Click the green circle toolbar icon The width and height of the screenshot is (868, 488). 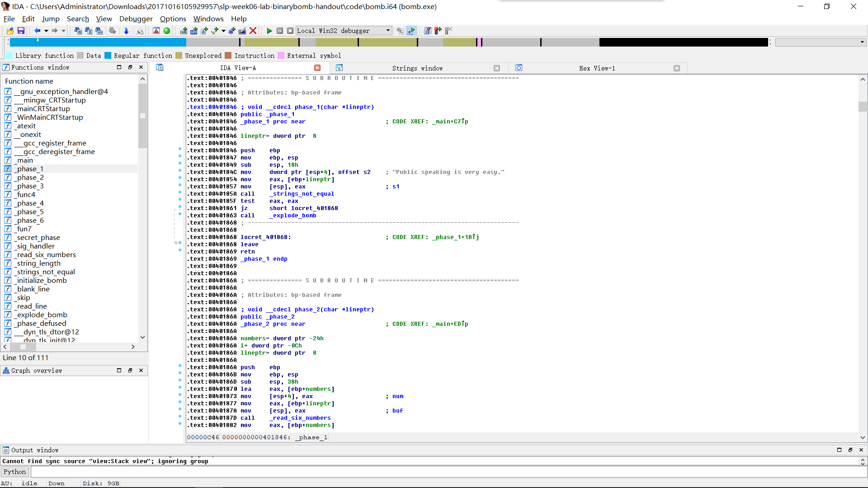click(x=167, y=31)
